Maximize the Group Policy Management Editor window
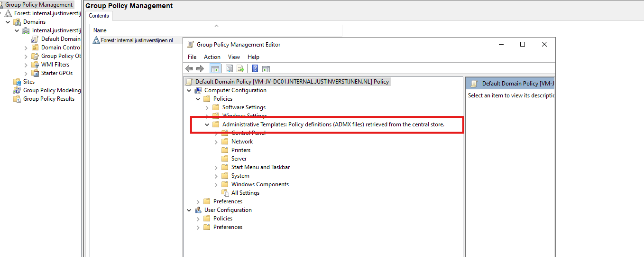The width and height of the screenshot is (644, 257). pos(523,44)
